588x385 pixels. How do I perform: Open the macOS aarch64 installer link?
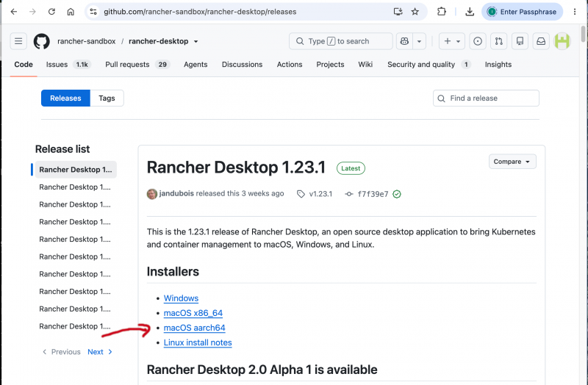pos(194,328)
